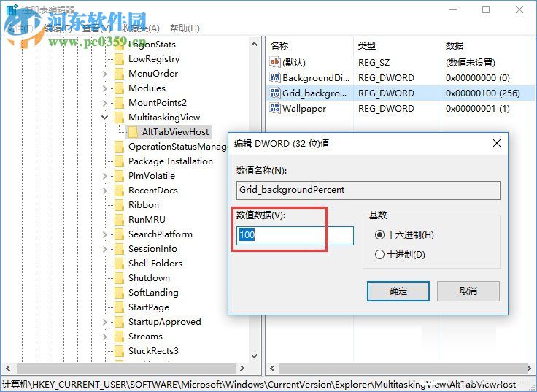Click tree pane scroll down arrow
Viewport: 537px width, 392px height.
254,356
